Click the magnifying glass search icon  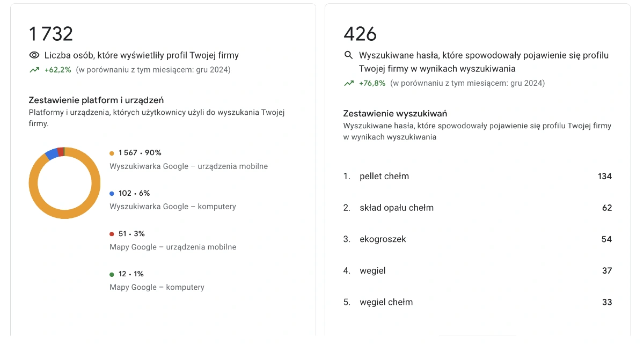(x=348, y=55)
